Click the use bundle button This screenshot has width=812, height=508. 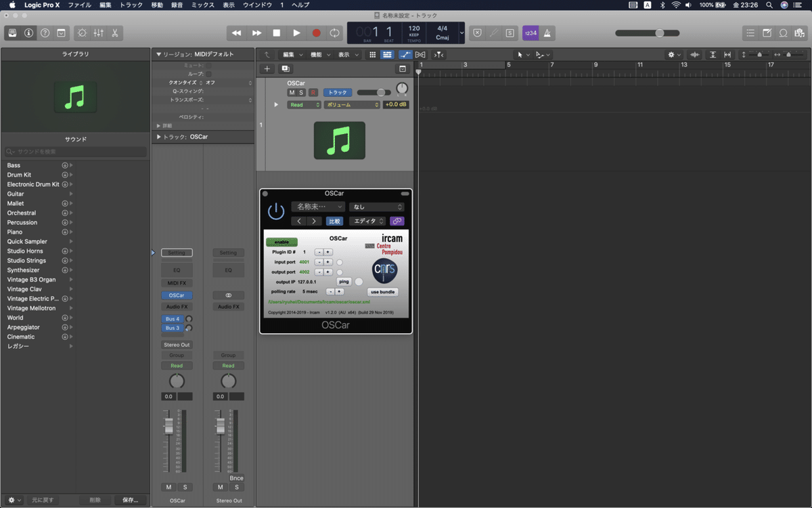click(x=382, y=292)
